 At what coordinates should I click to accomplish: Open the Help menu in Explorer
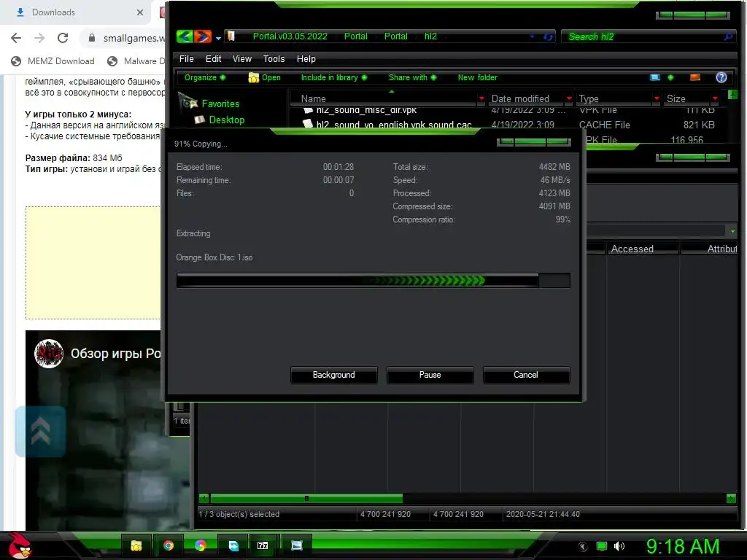tap(306, 58)
